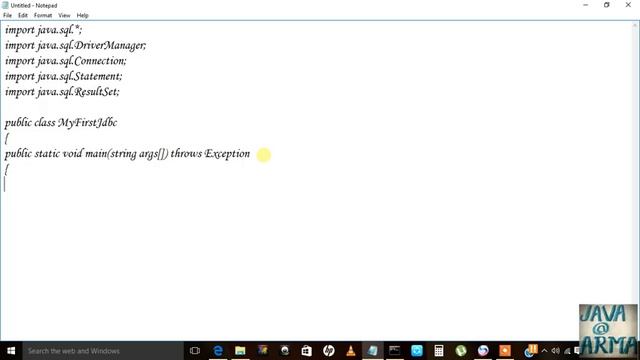Click the word 'Exception' in the main method line
The width and height of the screenshot is (640, 360).
click(x=227, y=154)
